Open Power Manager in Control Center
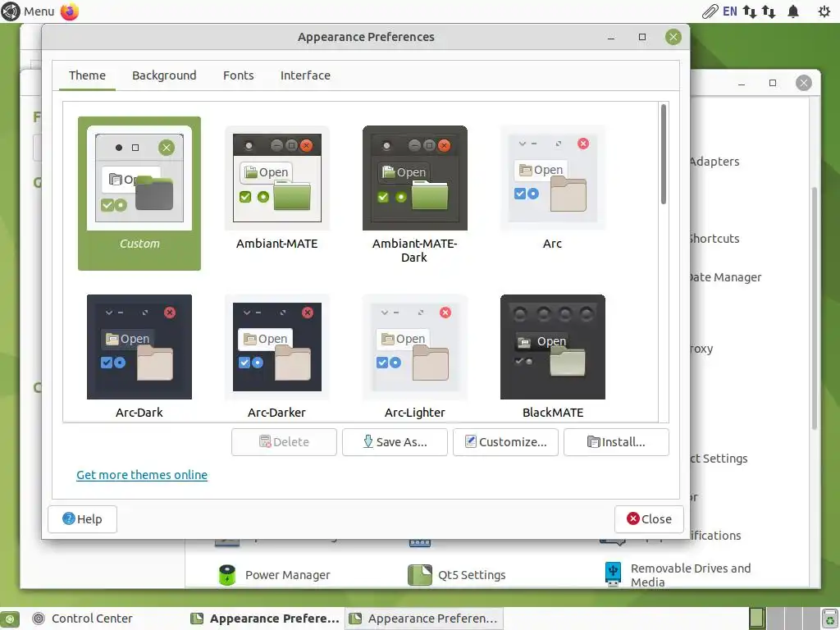Image resolution: width=840 pixels, height=630 pixels. pos(228,575)
